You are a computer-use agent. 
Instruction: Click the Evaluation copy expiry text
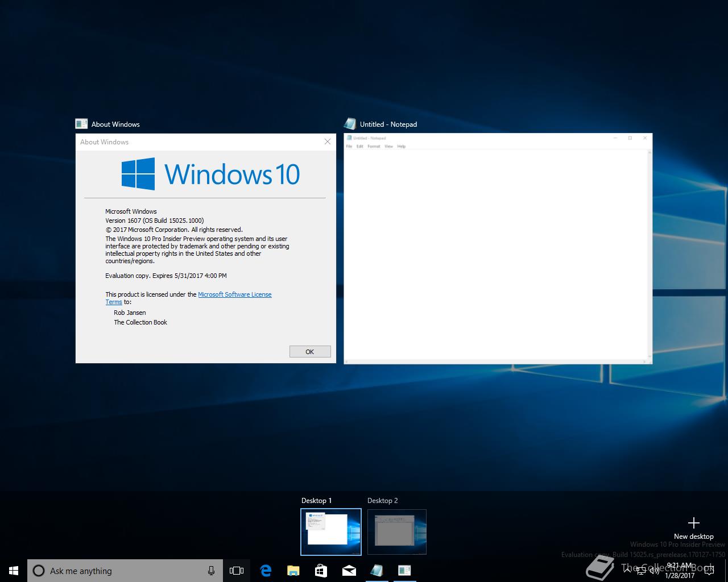point(166,276)
